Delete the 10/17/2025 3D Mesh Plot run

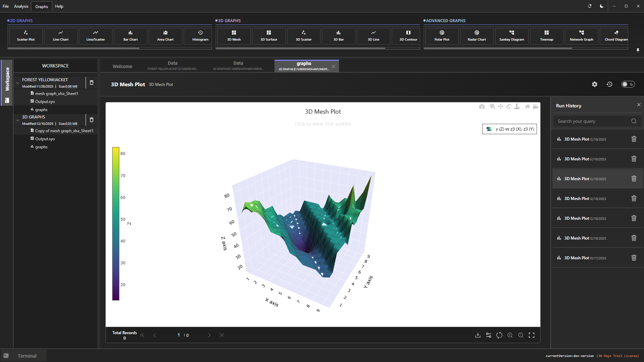click(x=634, y=258)
